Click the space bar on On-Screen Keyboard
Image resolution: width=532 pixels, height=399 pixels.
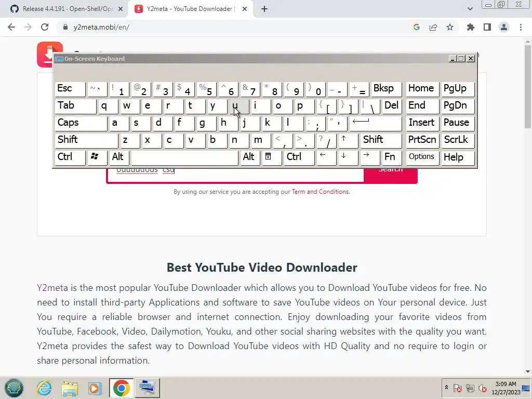click(x=184, y=157)
